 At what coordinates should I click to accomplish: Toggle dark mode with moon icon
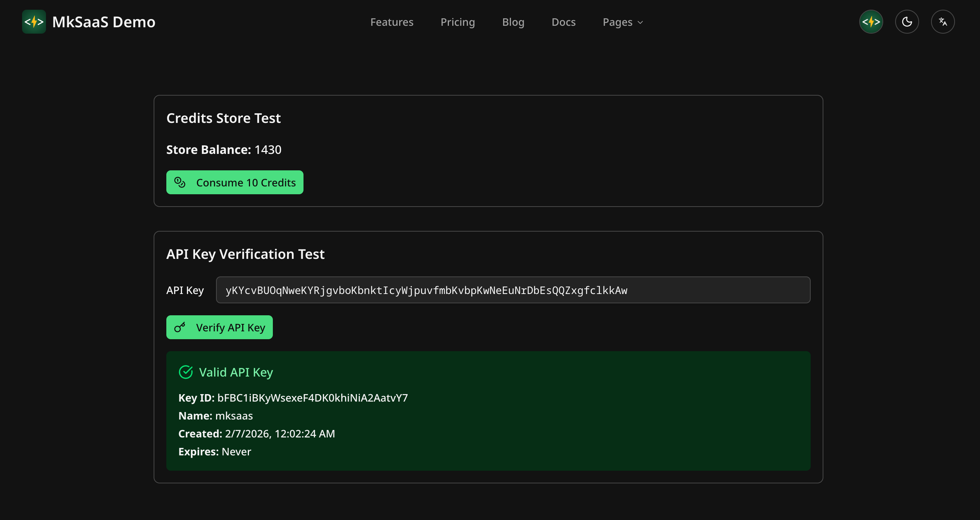coord(907,22)
